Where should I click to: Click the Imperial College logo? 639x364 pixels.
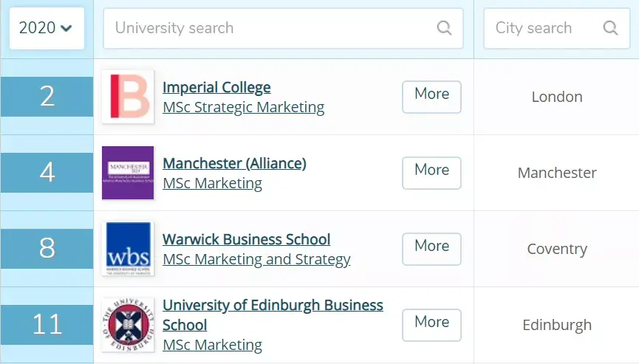pyautogui.click(x=128, y=97)
